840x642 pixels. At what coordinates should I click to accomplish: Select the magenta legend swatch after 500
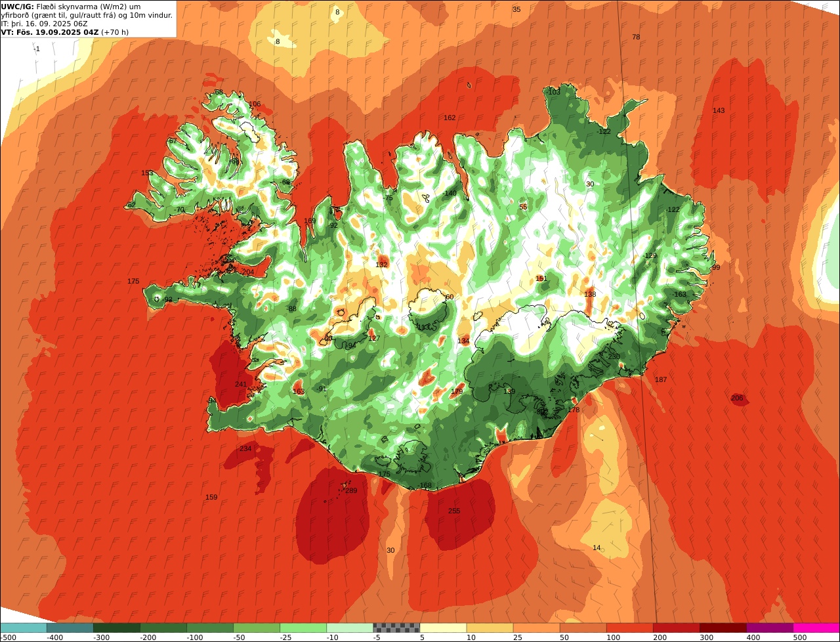816,628
